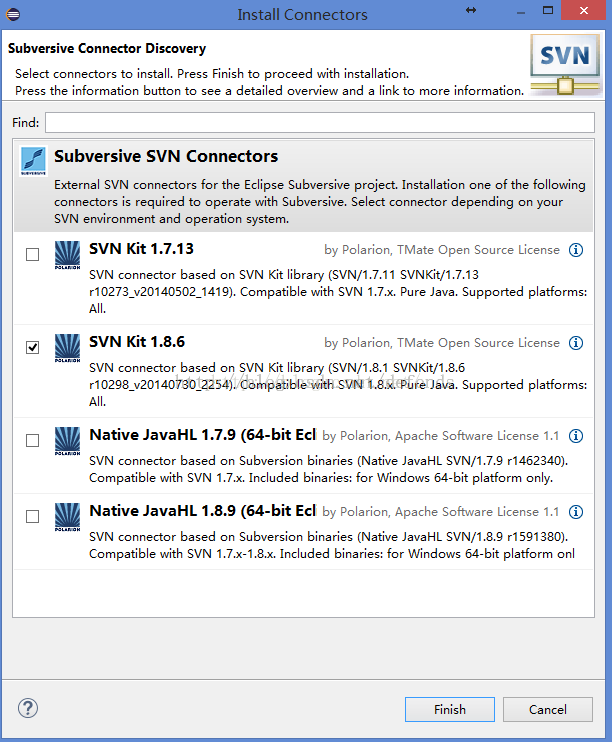Click the Eclipse icon in the title bar

(x=13, y=14)
